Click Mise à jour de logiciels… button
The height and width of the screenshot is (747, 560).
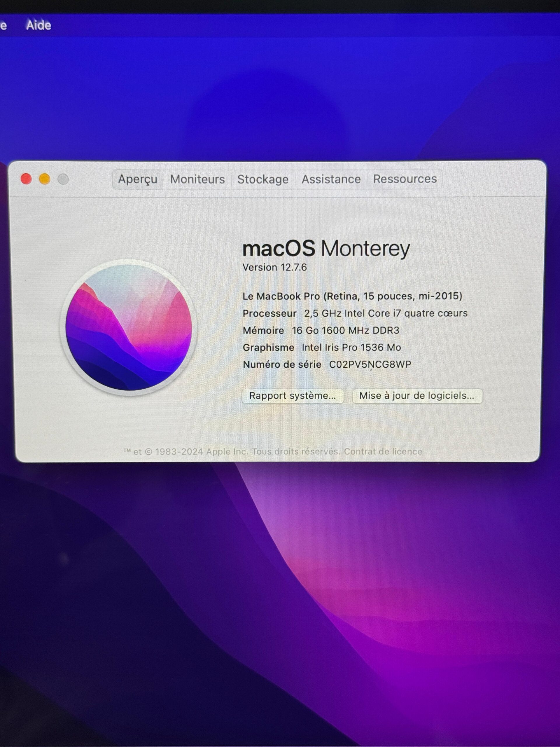(417, 396)
